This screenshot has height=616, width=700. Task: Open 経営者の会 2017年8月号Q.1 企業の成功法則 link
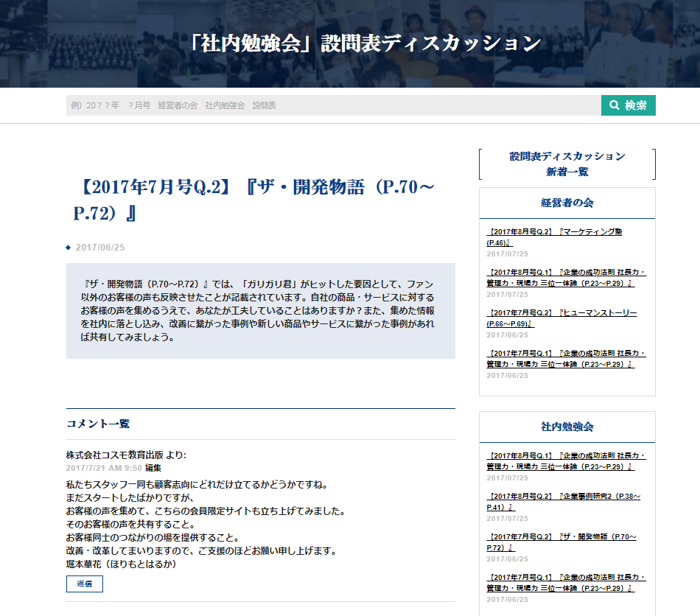tap(566, 278)
